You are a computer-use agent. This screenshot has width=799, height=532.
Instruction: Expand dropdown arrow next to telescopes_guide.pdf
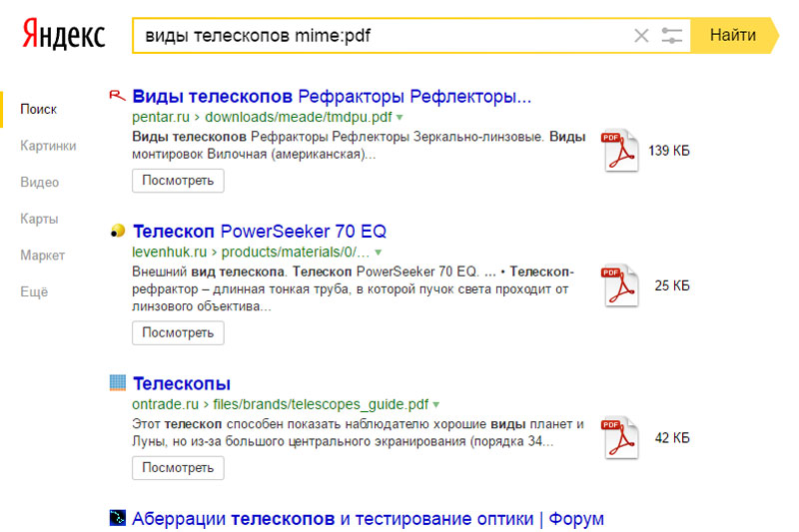point(436,405)
